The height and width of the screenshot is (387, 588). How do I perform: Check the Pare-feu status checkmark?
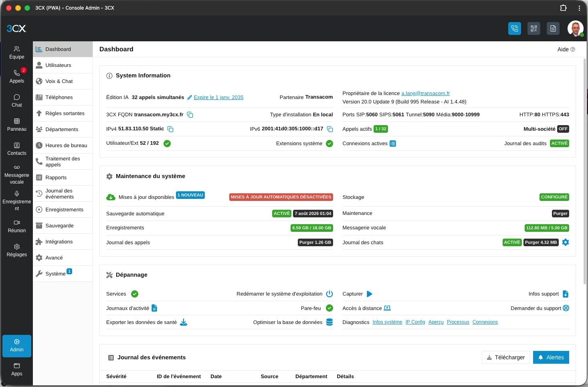[x=329, y=308]
